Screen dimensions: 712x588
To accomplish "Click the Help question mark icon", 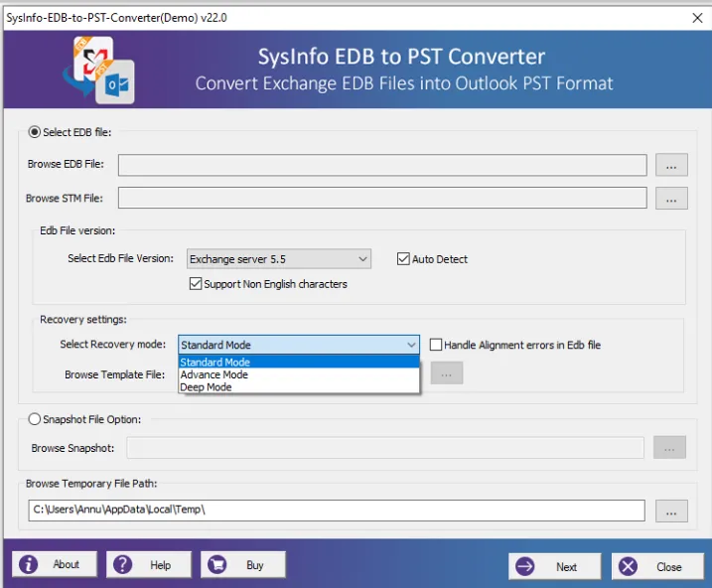I will pos(123,564).
